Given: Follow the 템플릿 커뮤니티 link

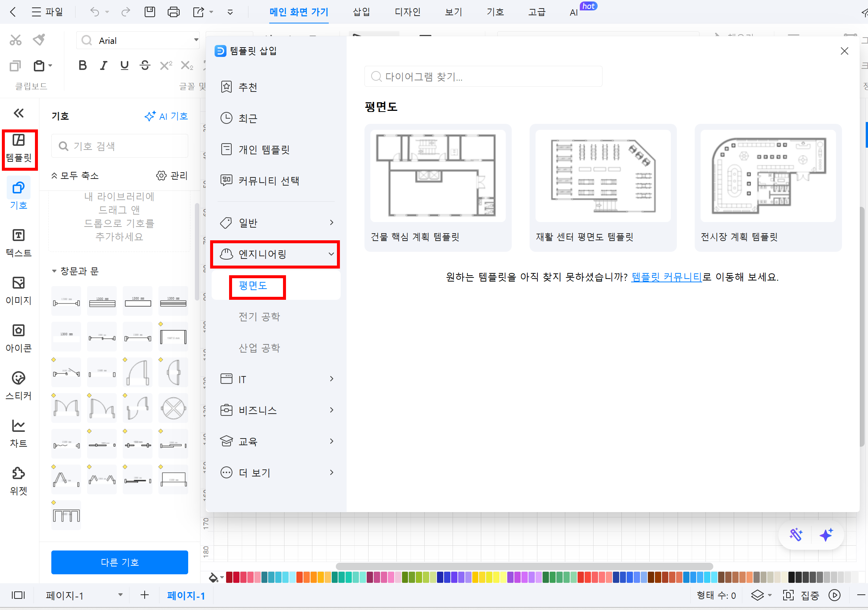Looking at the screenshot, I should tap(666, 277).
